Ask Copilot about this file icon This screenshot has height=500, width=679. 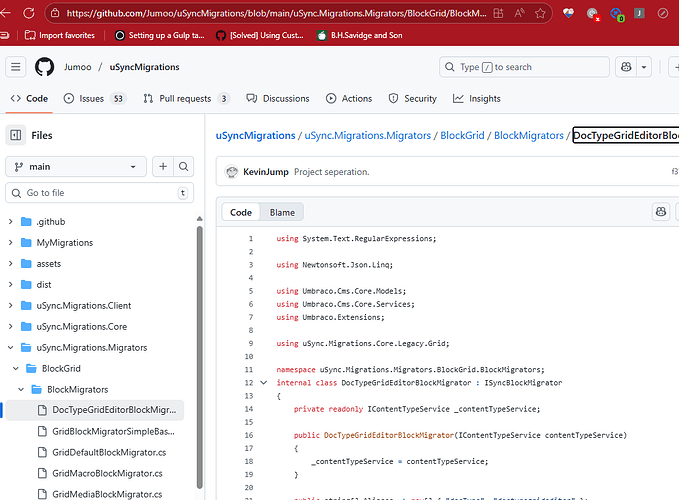coord(661,212)
